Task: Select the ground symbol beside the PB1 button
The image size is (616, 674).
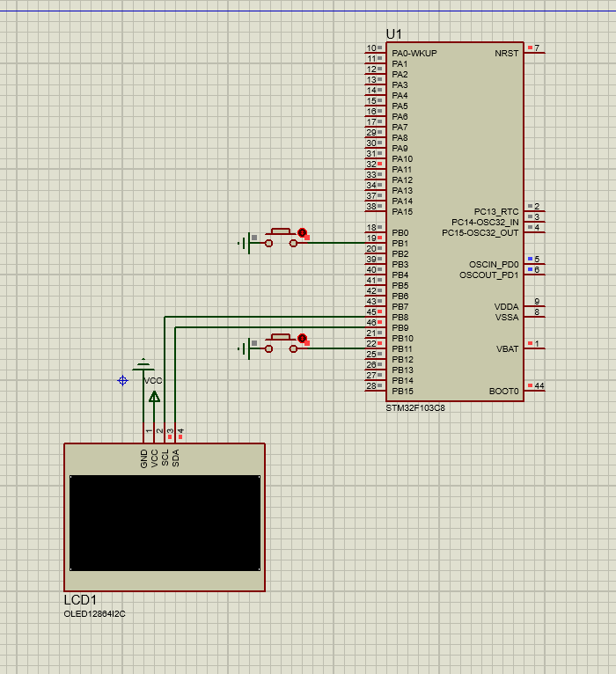Action: coord(244,244)
